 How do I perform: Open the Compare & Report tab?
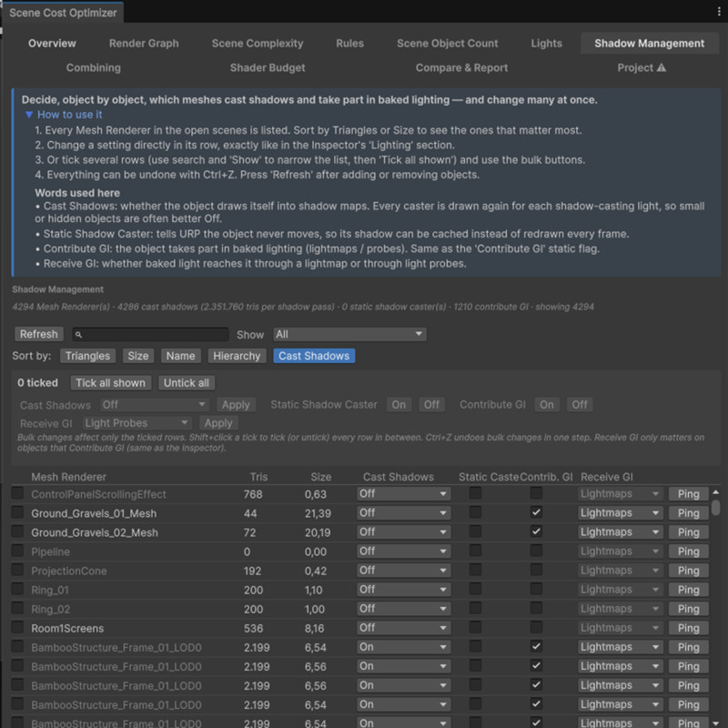(x=461, y=67)
